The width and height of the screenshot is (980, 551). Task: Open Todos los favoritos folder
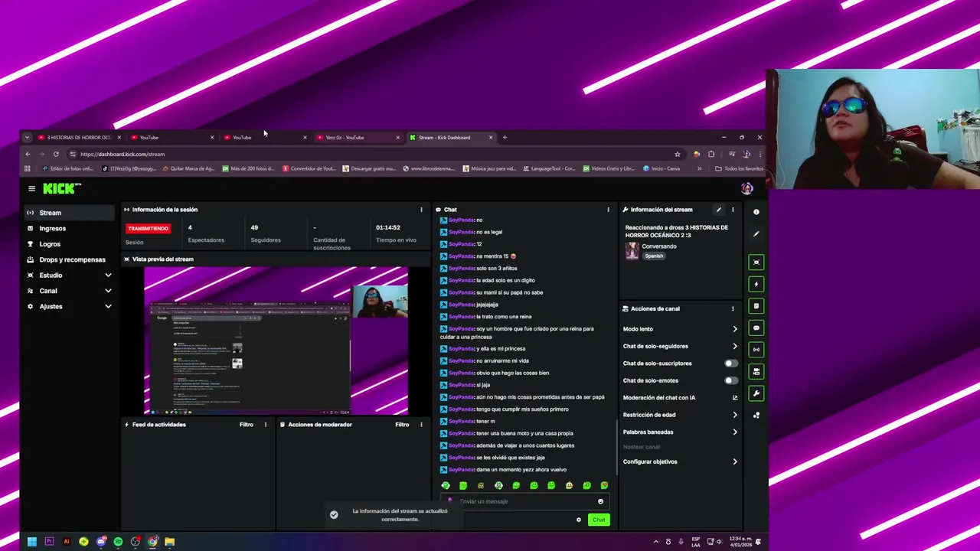click(740, 168)
